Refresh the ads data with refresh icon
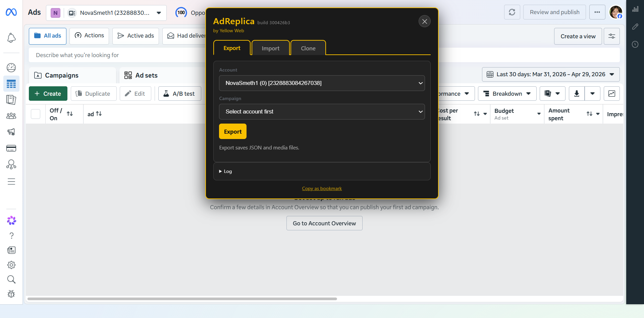Screen dimensions: 644x318 512,12
